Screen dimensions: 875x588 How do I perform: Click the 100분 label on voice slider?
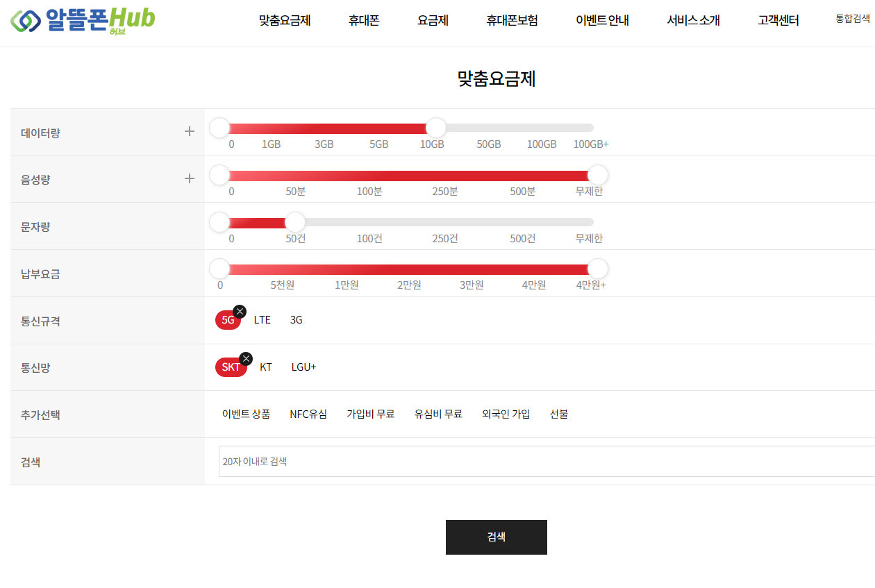click(x=369, y=192)
